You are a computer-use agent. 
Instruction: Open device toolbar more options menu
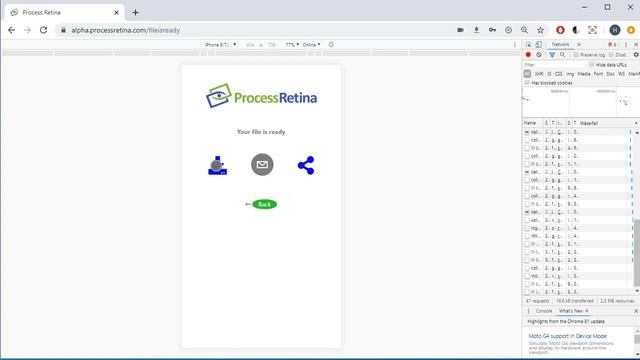515,44
